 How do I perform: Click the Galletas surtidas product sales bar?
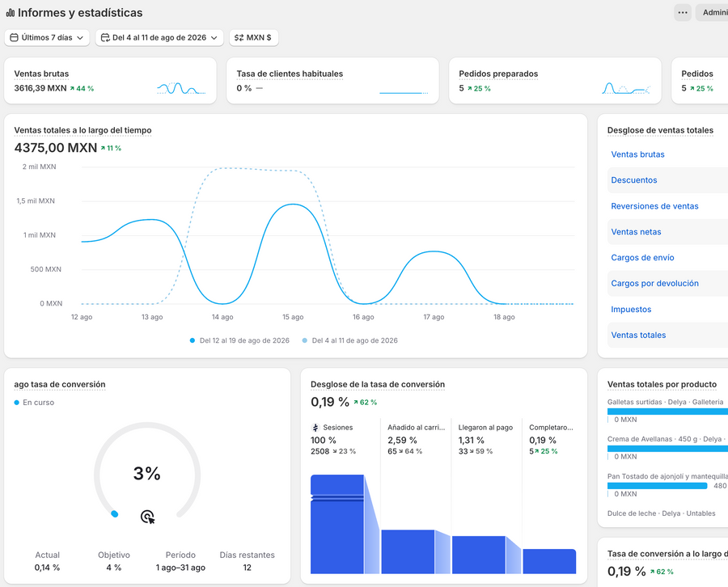click(667, 412)
